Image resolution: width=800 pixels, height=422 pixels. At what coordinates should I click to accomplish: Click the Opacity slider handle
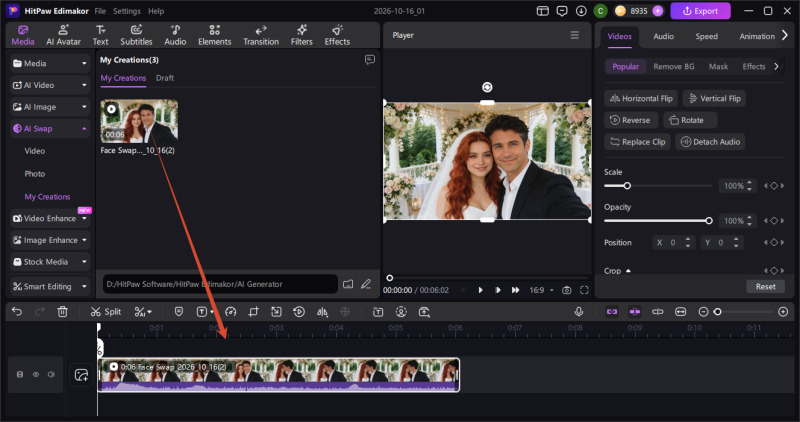tap(709, 220)
